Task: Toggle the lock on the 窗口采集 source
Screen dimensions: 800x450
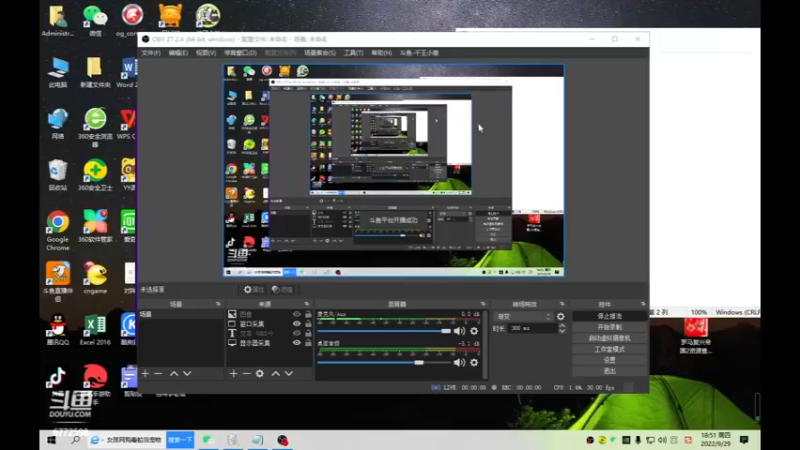Action: [308, 323]
